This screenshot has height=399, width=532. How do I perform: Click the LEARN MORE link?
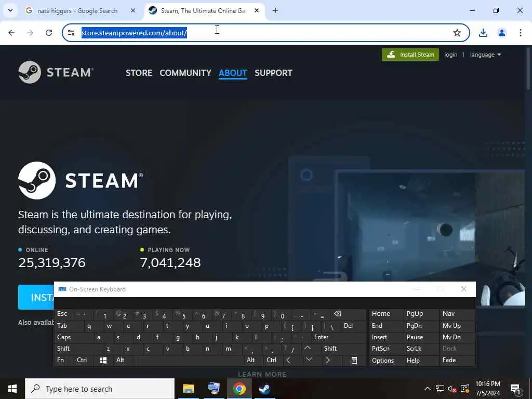[262, 374]
